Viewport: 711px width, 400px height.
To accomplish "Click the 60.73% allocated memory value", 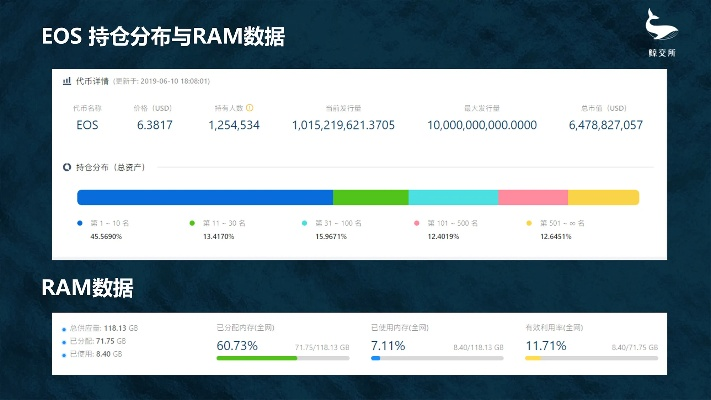I will pos(237,346).
